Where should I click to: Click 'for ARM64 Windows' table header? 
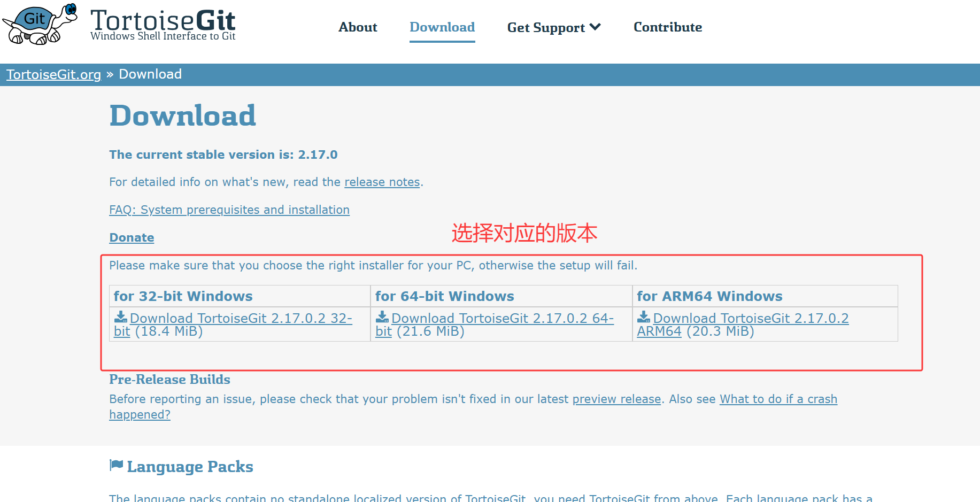coord(709,296)
